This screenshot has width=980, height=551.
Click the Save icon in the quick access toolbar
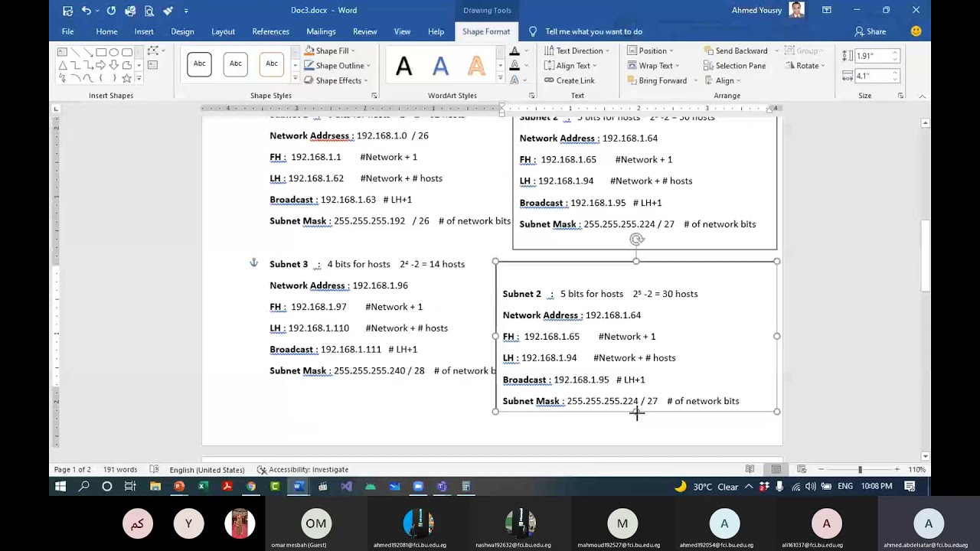(x=67, y=11)
